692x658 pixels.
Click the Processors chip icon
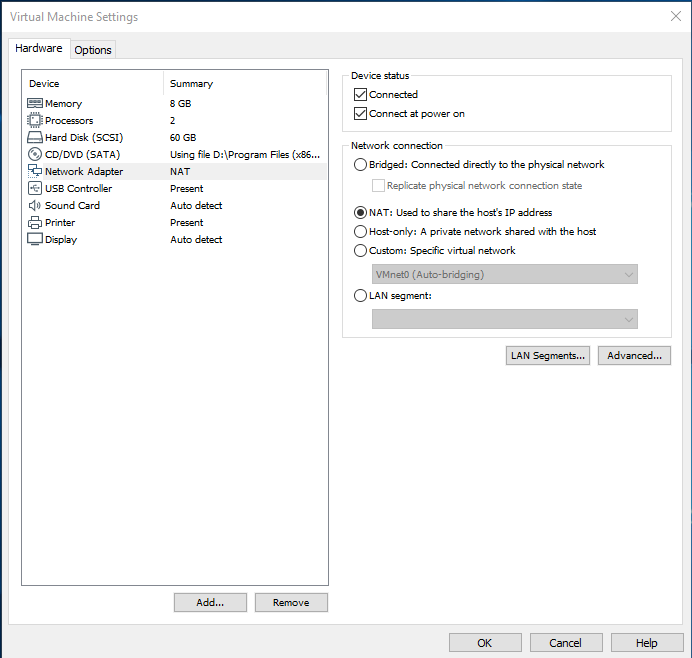[x=35, y=121]
